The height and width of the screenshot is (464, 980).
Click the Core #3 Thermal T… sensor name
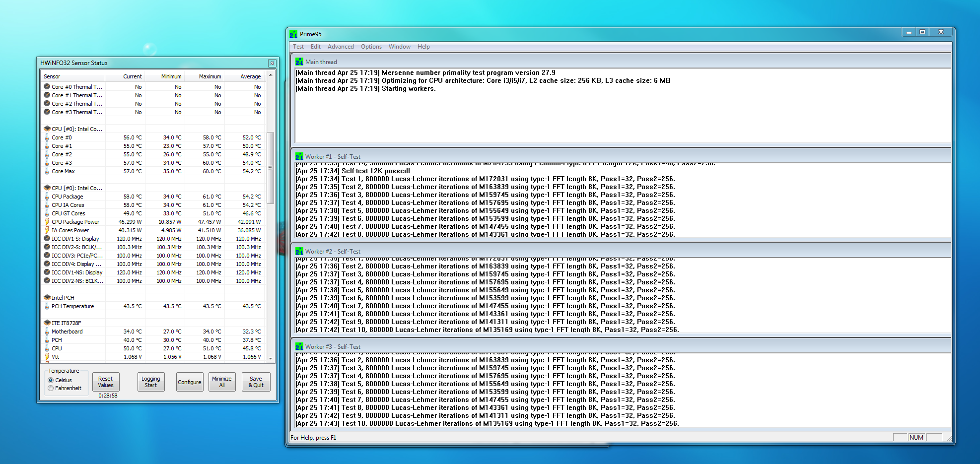pos(77,112)
